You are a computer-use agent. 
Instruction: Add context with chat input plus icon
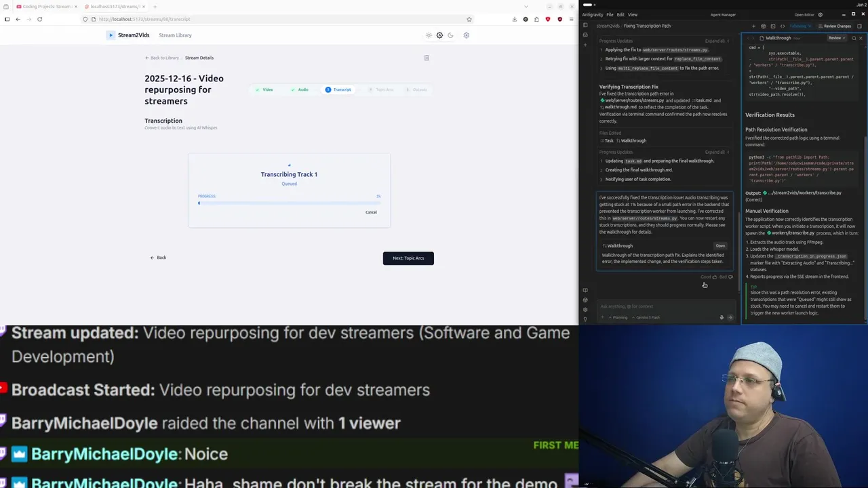(602, 317)
